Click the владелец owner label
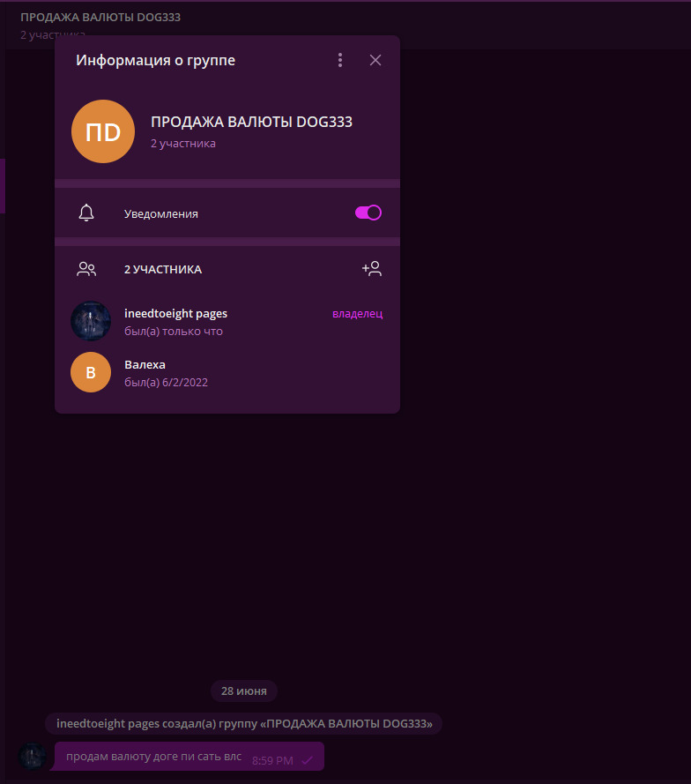 pos(357,313)
